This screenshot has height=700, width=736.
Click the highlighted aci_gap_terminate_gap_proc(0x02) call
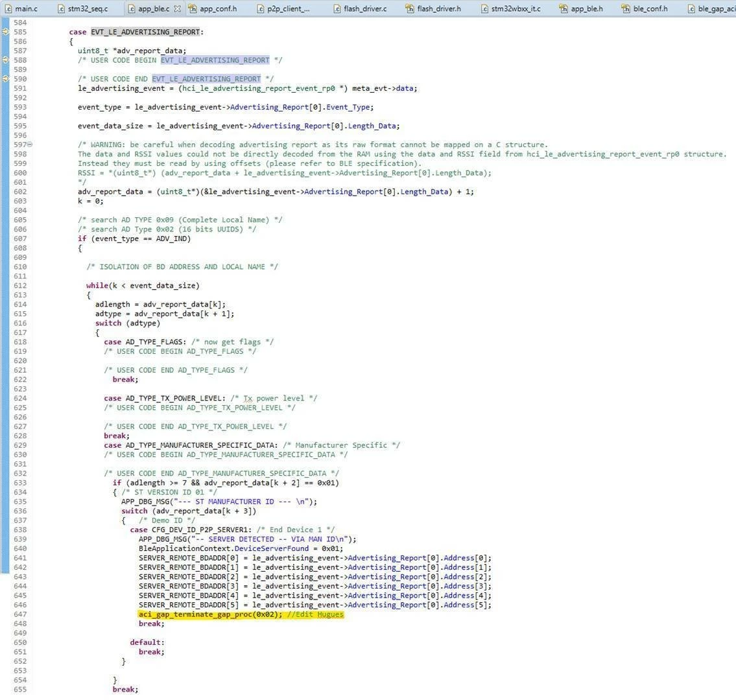coord(210,614)
